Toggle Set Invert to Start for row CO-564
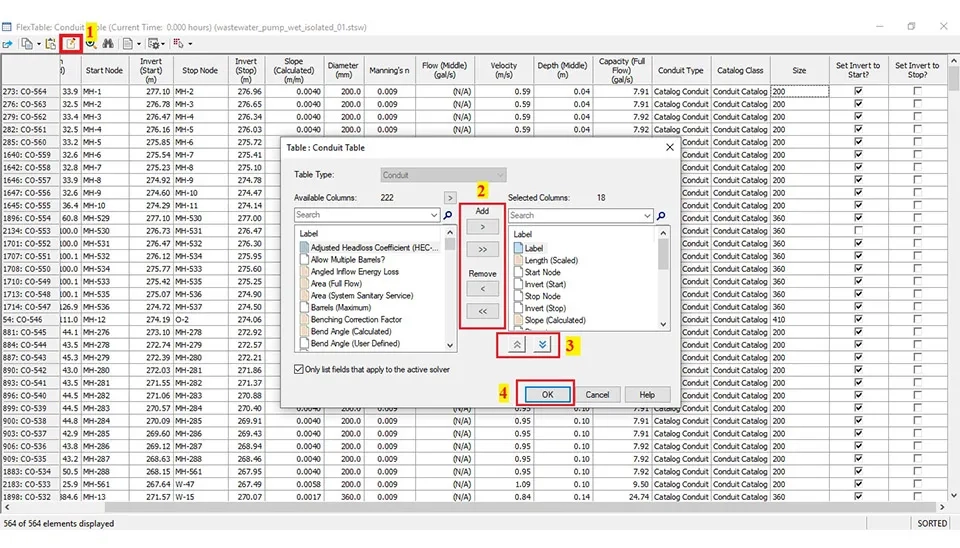This screenshot has height=548, width=960. pyautogui.click(x=858, y=91)
